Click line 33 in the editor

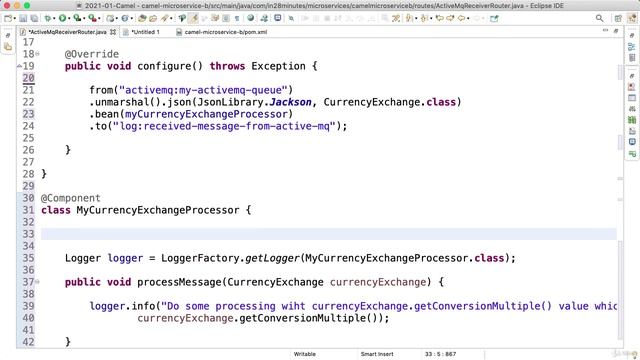point(329,234)
